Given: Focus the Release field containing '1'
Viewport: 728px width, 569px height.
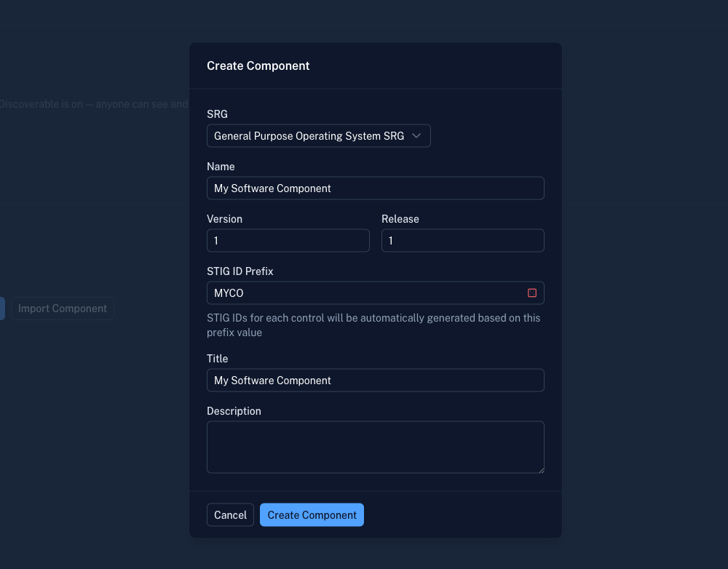Looking at the screenshot, I should click(462, 240).
